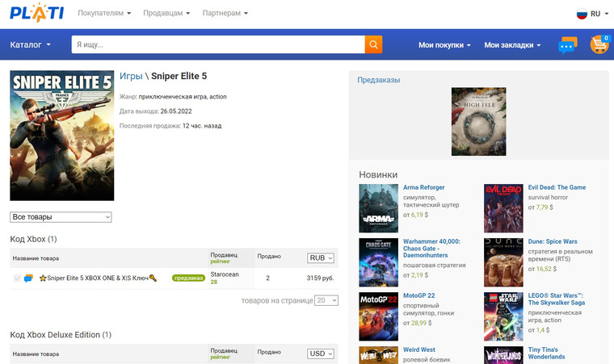Click the orange search magnifier button

(373, 44)
